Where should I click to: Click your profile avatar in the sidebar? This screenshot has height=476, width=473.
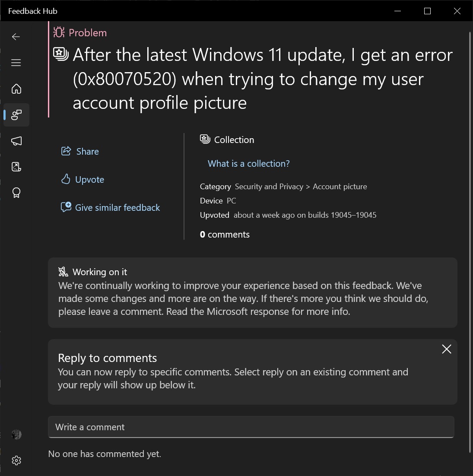16,435
